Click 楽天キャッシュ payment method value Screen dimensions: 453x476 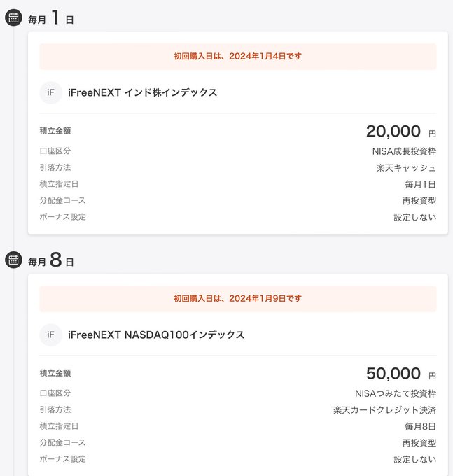[406, 167]
